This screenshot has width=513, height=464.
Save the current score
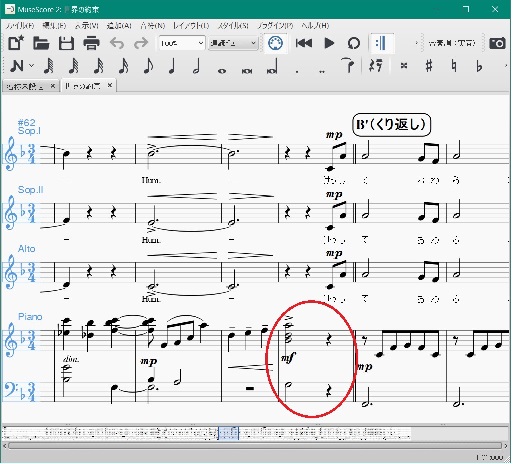pos(66,43)
